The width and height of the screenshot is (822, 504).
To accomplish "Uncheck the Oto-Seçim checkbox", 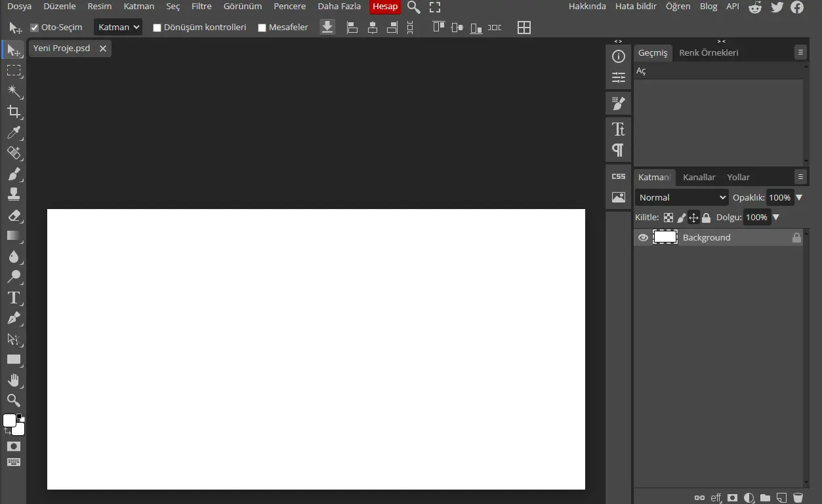I will click(35, 28).
